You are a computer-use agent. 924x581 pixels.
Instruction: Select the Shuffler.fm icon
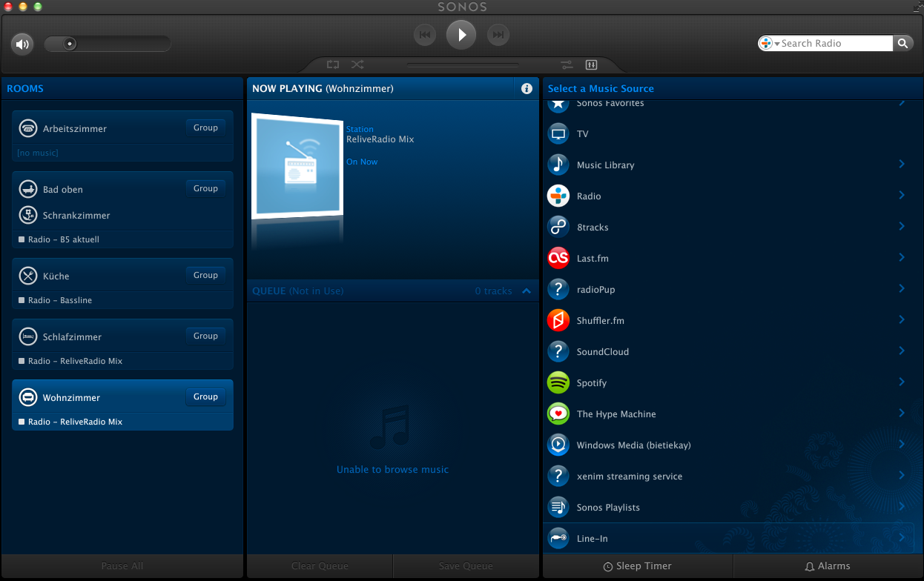558,321
